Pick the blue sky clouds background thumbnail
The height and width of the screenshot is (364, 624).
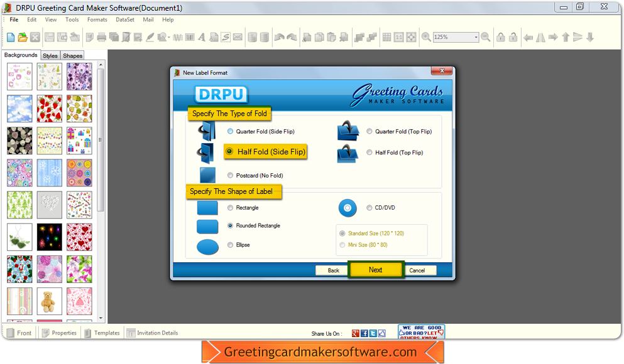point(19,109)
